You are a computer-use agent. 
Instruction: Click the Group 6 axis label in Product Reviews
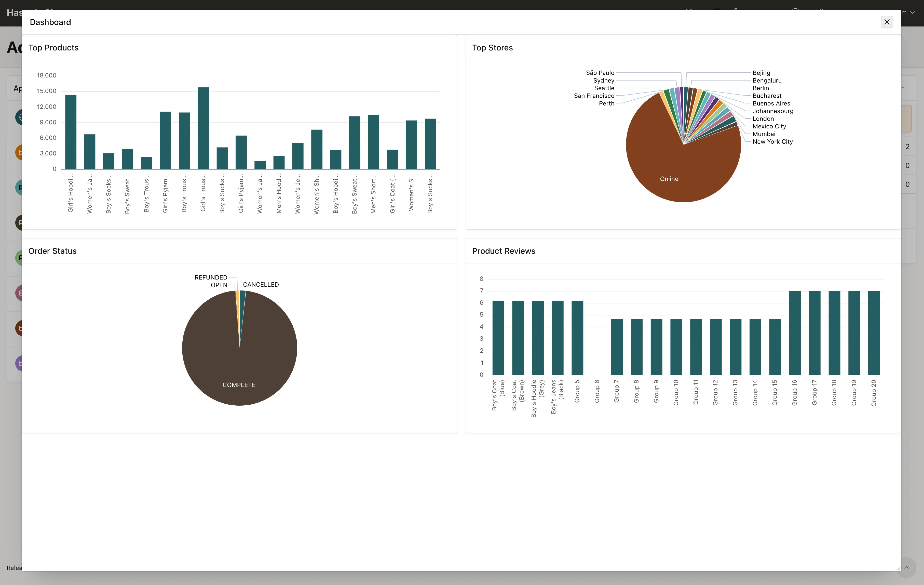tap(597, 391)
